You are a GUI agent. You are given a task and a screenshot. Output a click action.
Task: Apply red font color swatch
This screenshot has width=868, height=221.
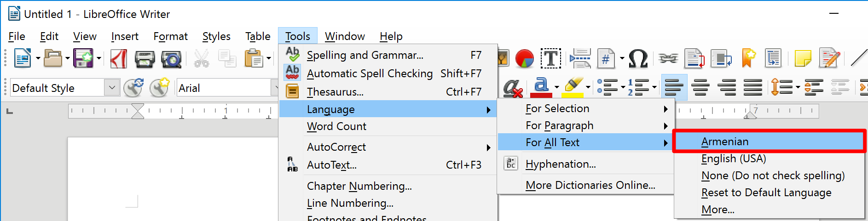coord(541,95)
